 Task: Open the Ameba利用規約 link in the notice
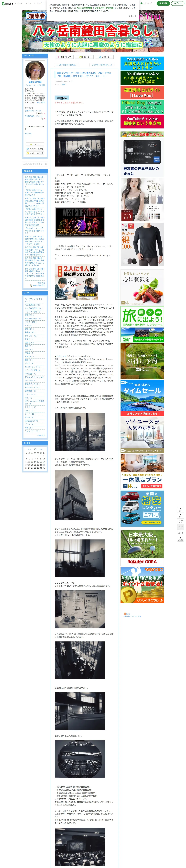click(x=84, y=8)
